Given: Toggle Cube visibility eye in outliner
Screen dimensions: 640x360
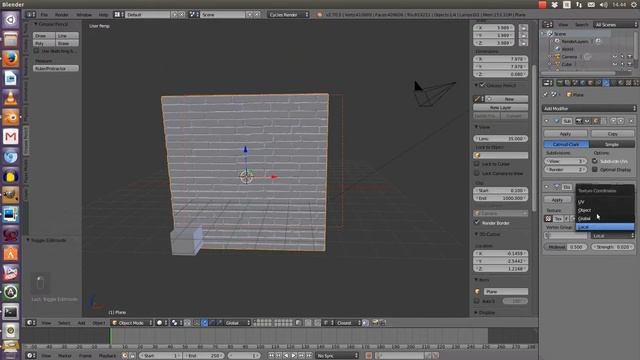Looking at the screenshot, I should [x=615, y=64].
